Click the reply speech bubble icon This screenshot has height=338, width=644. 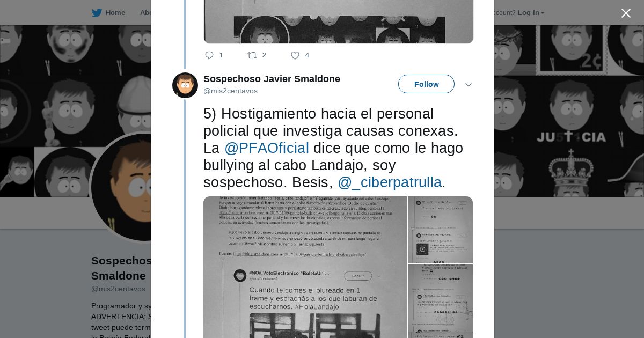(209, 55)
